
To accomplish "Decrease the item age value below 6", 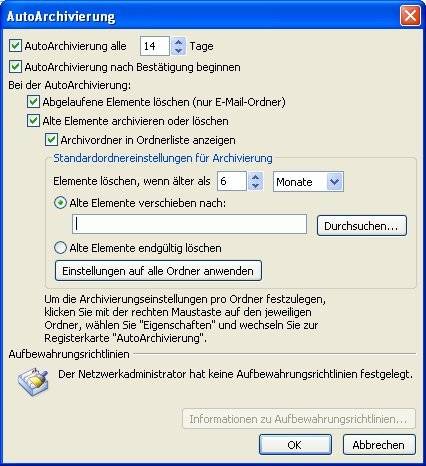I will click(x=256, y=186).
